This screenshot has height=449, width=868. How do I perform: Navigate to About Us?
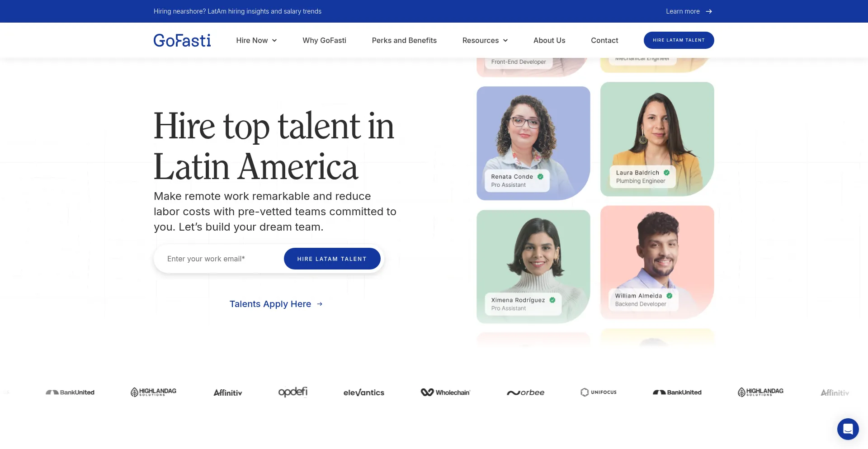549,40
